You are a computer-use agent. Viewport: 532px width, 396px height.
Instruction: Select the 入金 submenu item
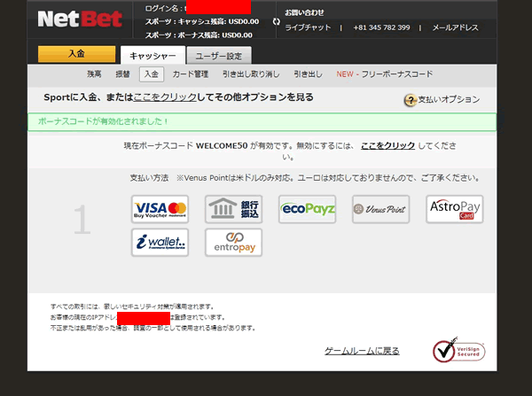tap(152, 74)
